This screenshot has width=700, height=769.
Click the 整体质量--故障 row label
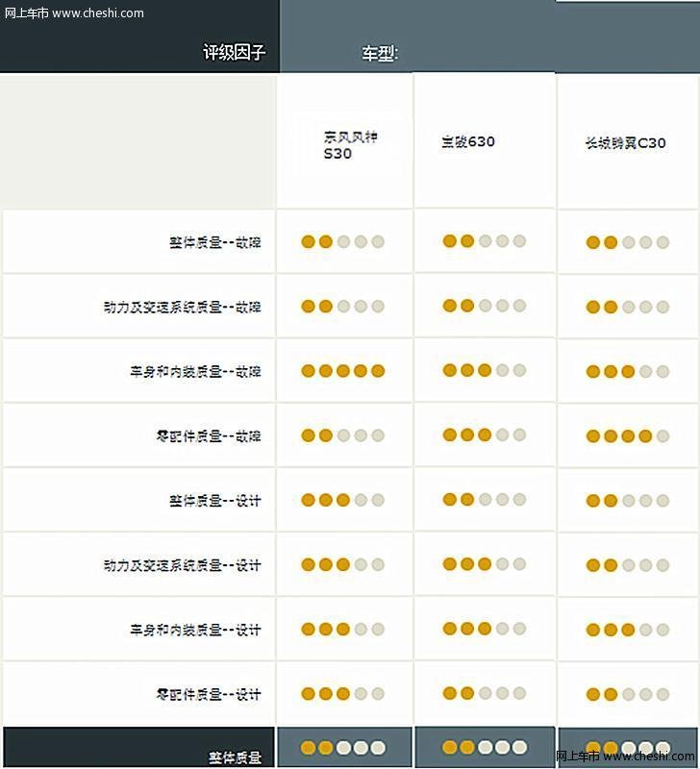[x=214, y=242]
